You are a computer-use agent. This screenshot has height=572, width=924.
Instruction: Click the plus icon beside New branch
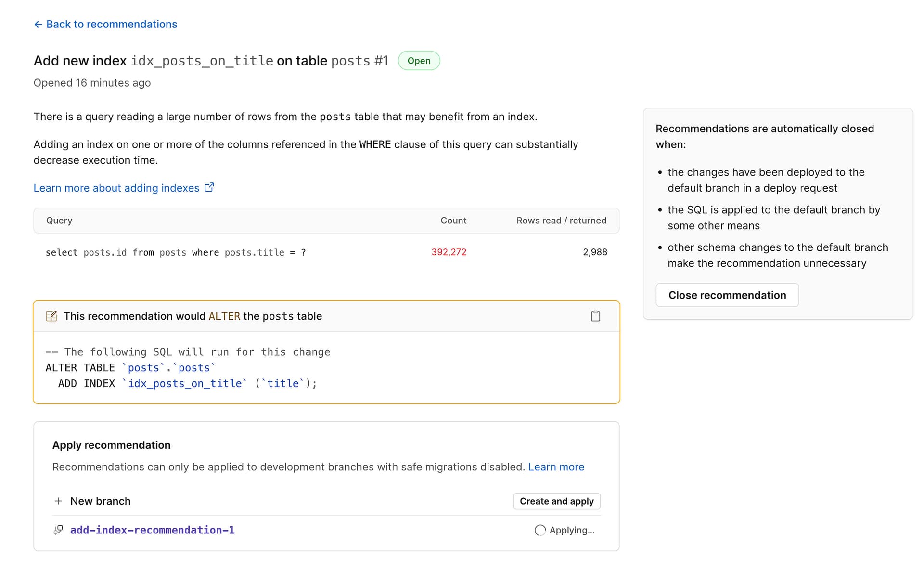click(x=58, y=501)
